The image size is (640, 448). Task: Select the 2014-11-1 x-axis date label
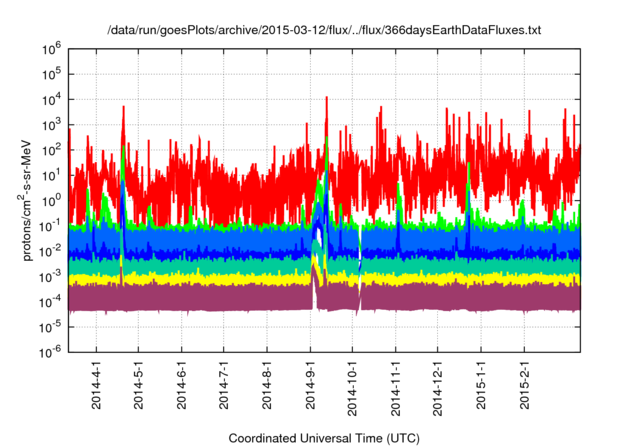pos(396,388)
